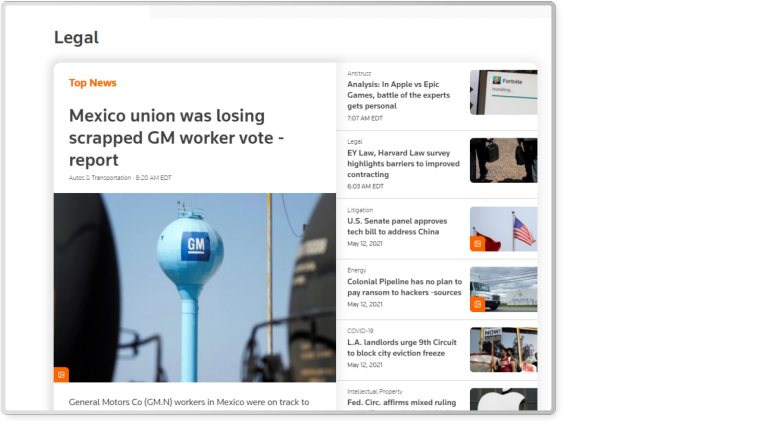Click the EY Law article thumbnail

coord(503,160)
